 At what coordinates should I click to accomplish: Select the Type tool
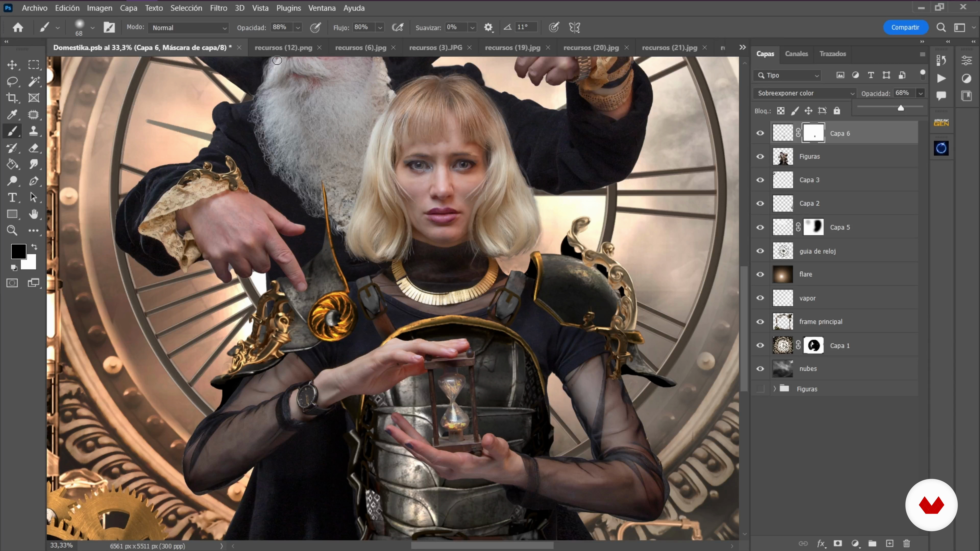click(12, 197)
